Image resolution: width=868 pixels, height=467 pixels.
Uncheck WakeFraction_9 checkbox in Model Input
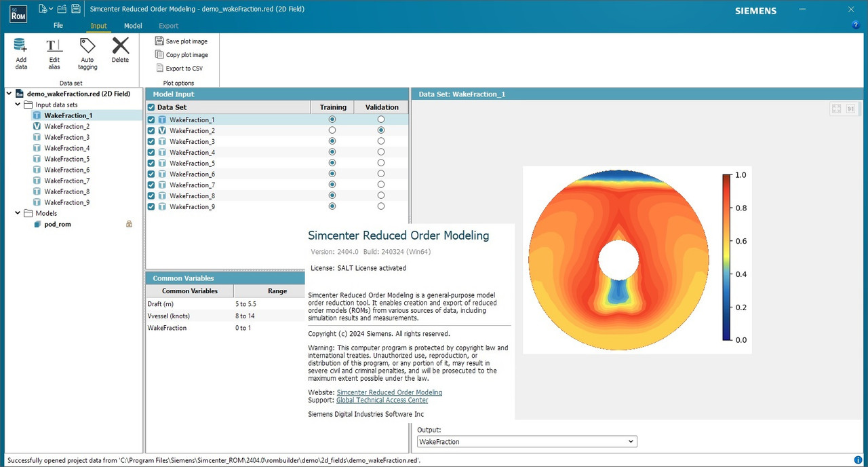pyautogui.click(x=151, y=206)
